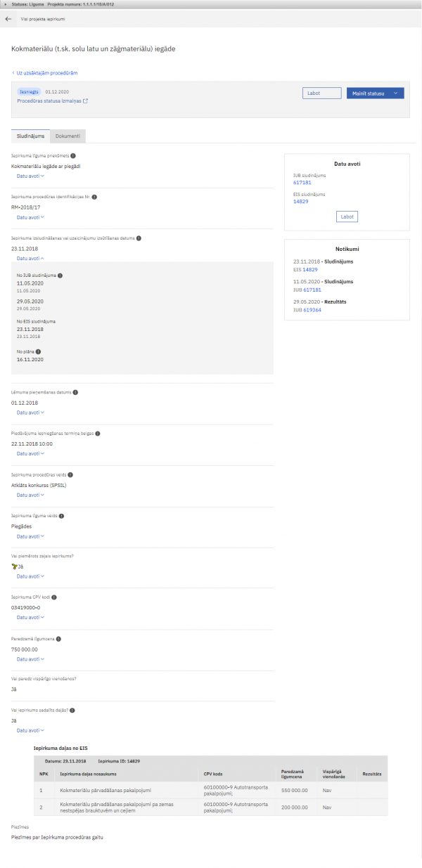Switch to the Dokumenti tab

tap(68, 136)
